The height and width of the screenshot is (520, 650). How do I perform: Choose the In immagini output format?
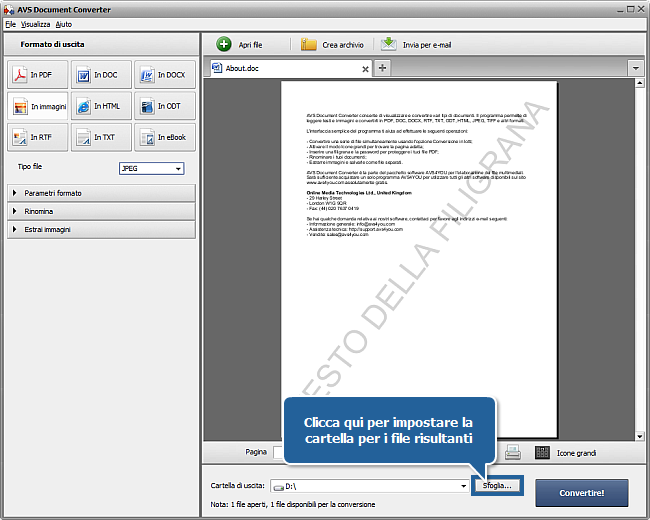pos(37,106)
